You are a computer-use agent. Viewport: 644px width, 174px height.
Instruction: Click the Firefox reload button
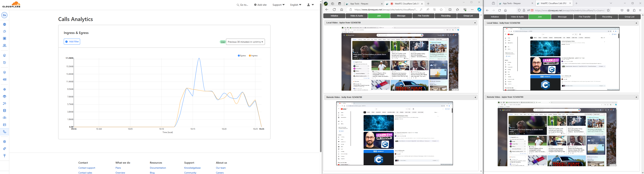(x=499, y=11)
